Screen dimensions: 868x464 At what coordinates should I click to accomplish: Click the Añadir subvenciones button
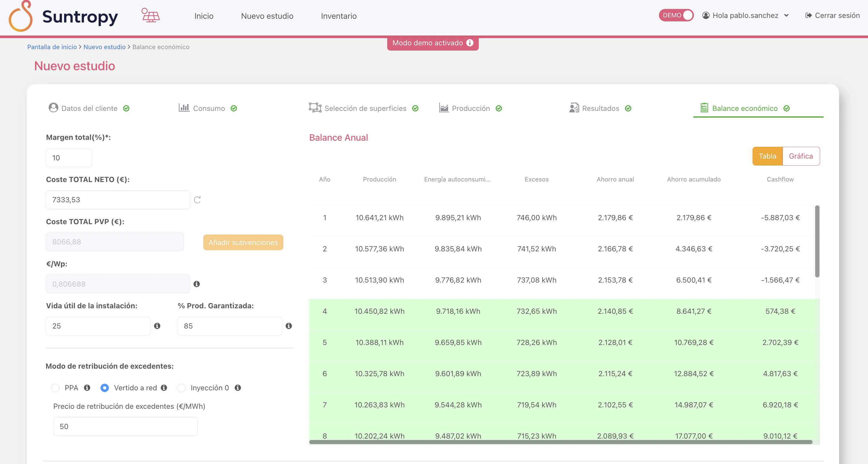(243, 242)
